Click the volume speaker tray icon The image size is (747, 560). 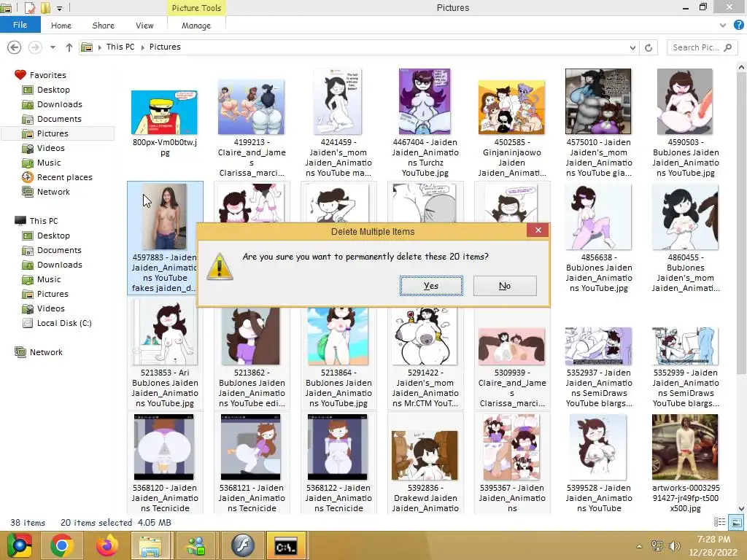click(674, 546)
